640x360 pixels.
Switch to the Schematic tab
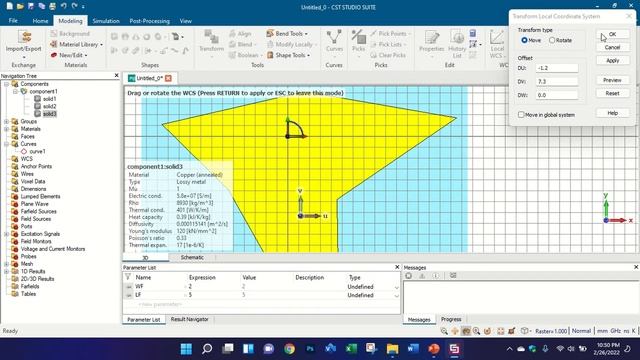pos(192,258)
